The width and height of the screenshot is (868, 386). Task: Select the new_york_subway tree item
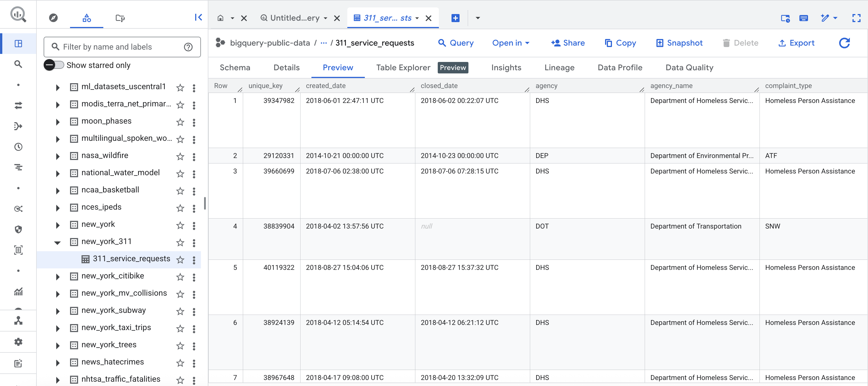tap(114, 310)
